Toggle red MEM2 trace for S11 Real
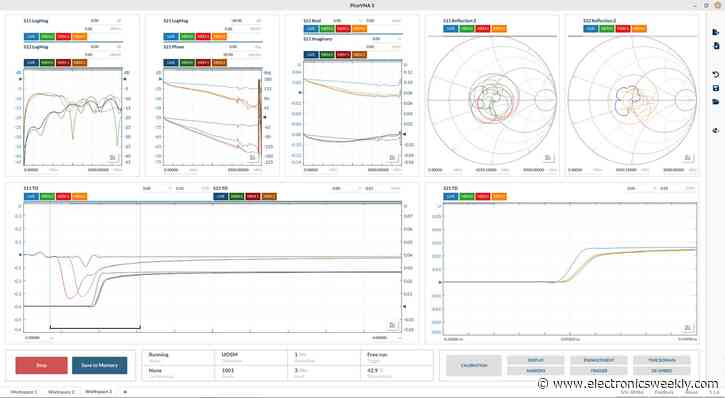Image resolution: width=725 pixels, height=398 pixels. pyautogui.click(x=343, y=29)
